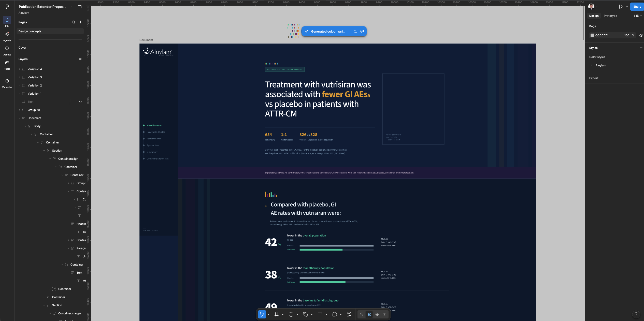Open the Figma Sites mode icon
Image resolution: width=644 pixels, height=321 pixels.
(x=377, y=314)
